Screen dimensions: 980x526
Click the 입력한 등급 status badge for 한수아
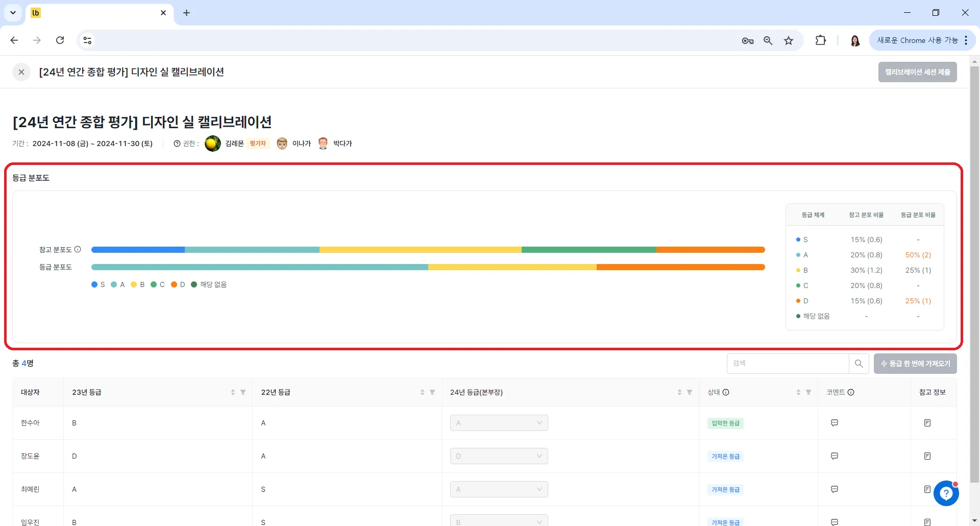725,423
